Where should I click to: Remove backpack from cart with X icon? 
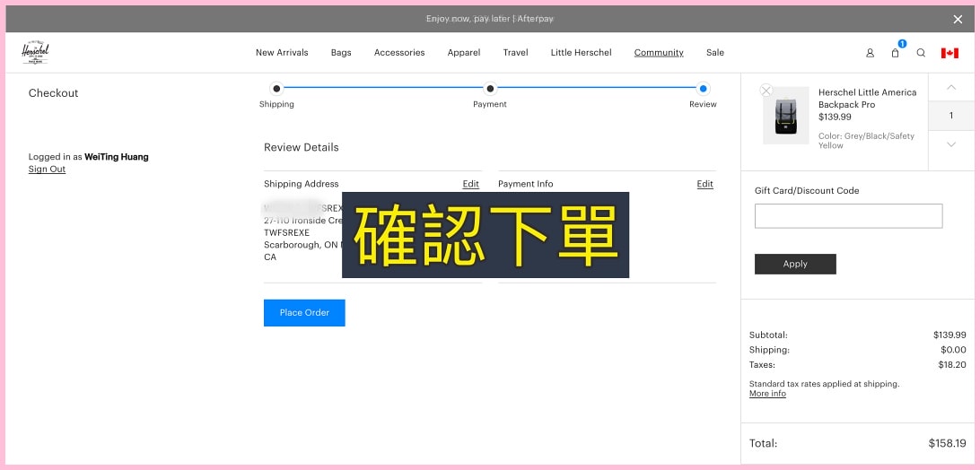click(x=766, y=91)
